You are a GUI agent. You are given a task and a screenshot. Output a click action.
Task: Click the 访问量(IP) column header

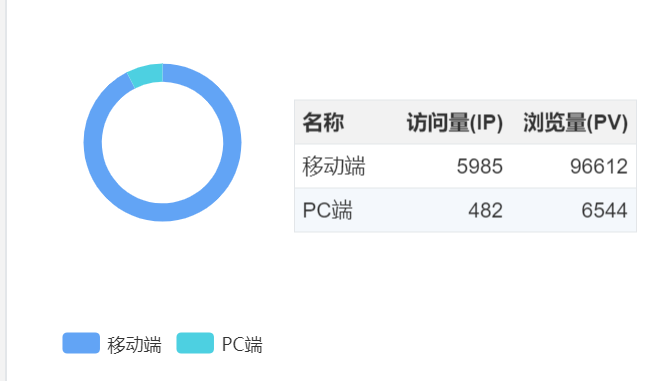[x=455, y=123]
